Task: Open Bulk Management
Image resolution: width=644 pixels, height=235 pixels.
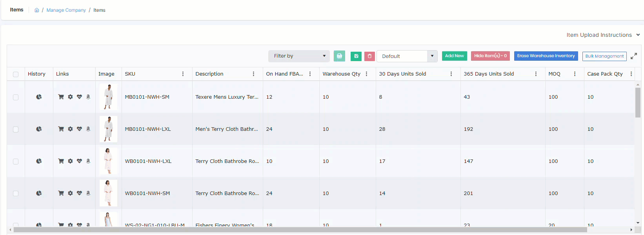Action: pyautogui.click(x=604, y=56)
